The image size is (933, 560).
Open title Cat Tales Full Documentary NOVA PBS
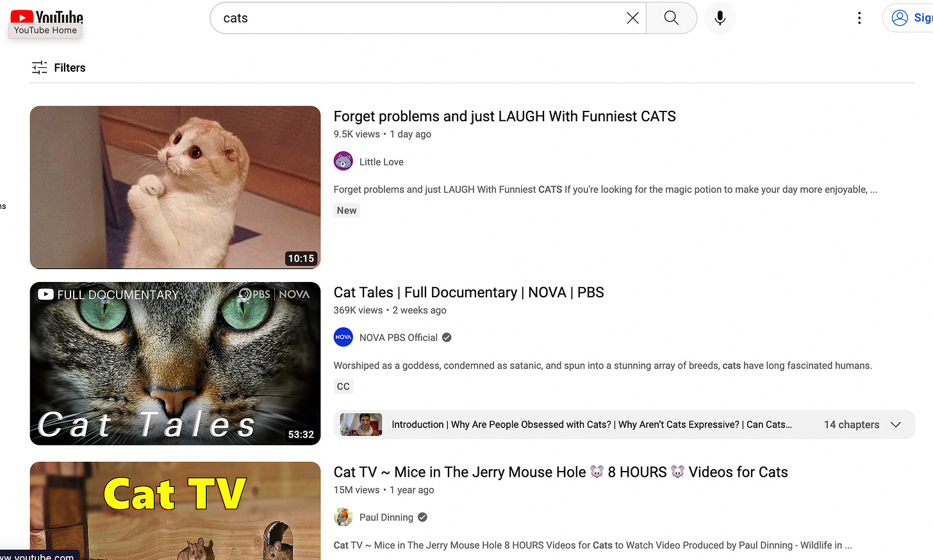click(468, 292)
